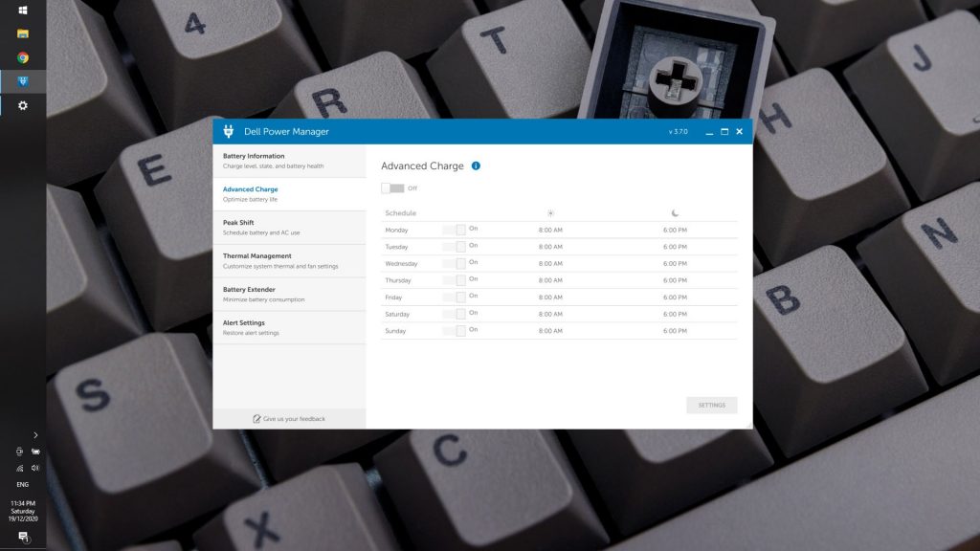Go to the Peak Shift section
Viewport: 980px width, 551px height.
point(289,228)
